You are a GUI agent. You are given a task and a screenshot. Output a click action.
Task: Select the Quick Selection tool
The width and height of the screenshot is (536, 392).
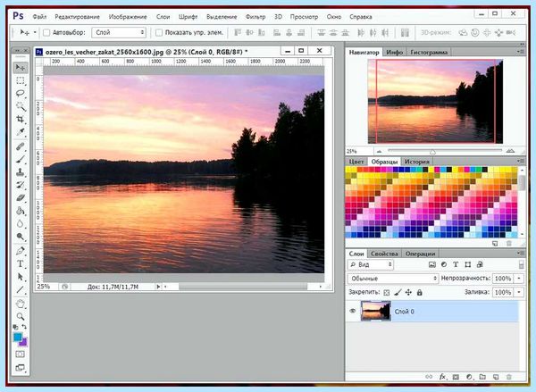pyautogui.click(x=21, y=106)
